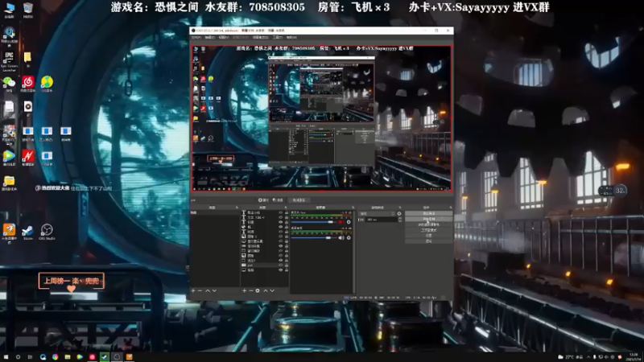Open mic/Aux channel settings gear
The width and height of the screenshot is (644, 362).
349,222
